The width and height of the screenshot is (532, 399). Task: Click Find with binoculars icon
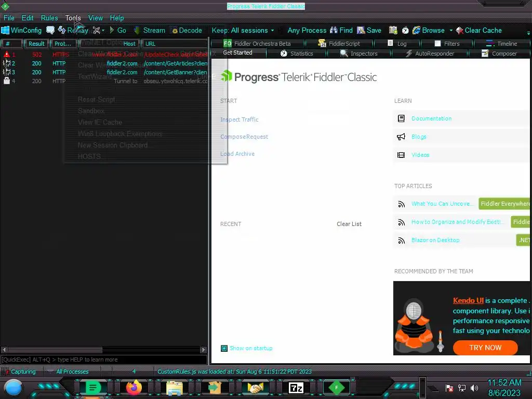point(341,30)
